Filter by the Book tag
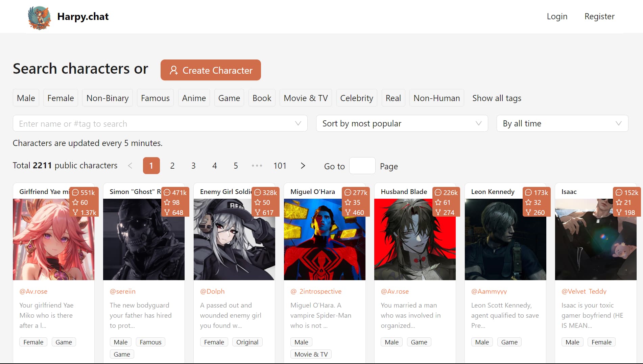Screen dimensions: 643x364 tap(262, 98)
